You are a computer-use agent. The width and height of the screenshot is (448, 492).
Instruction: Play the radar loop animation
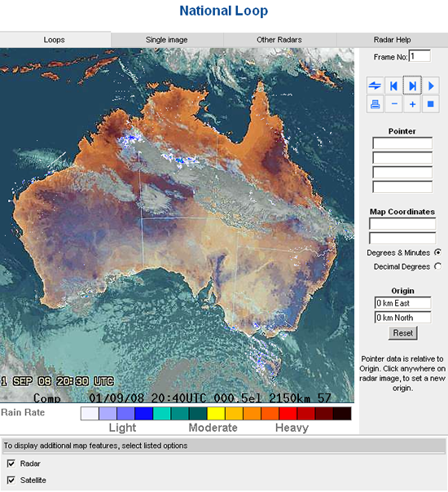coord(430,86)
